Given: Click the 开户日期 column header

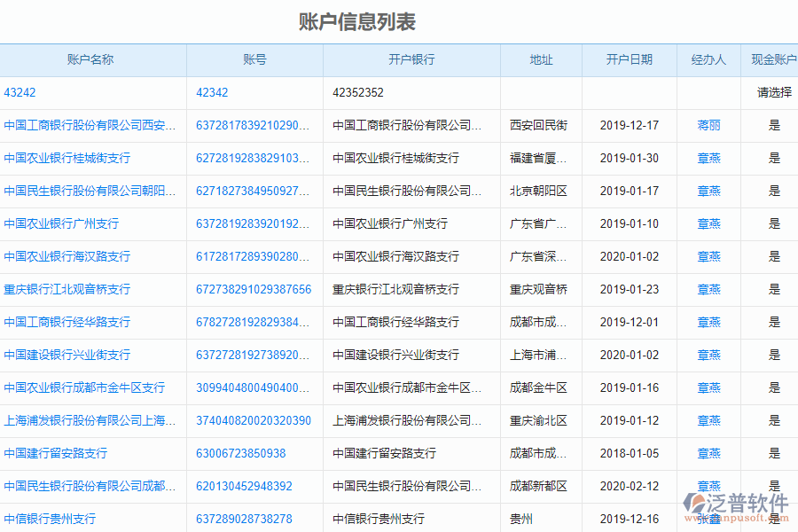Looking at the screenshot, I should 631,59.
